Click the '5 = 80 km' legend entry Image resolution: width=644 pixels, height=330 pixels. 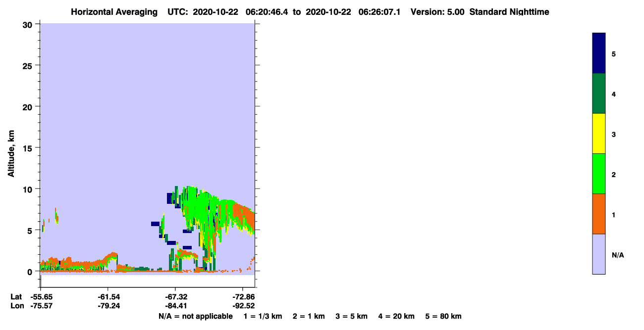pos(443,316)
